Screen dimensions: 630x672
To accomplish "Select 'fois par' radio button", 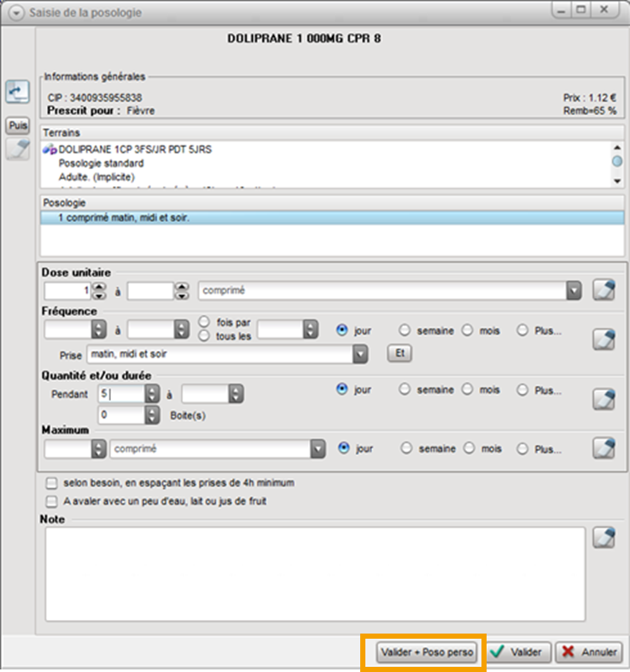I will [204, 321].
